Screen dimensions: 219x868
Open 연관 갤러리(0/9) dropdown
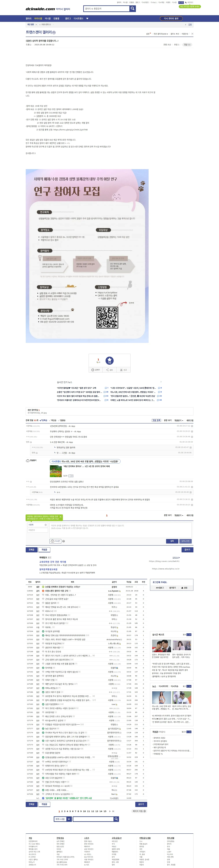point(161,34)
